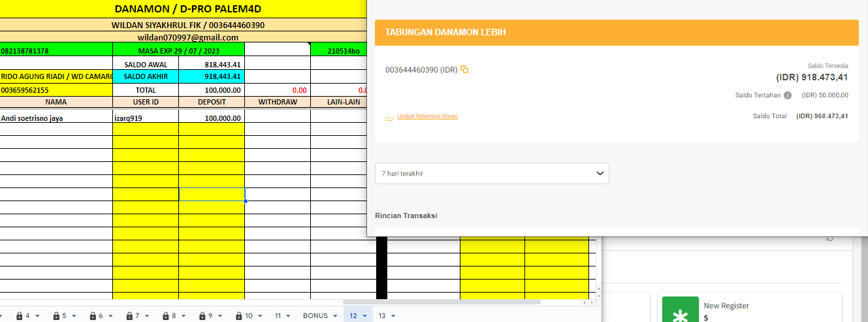Image resolution: width=868 pixels, height=322 pixels.
Task: Select the DEPOSIT column header
Action: click(212, 102)
